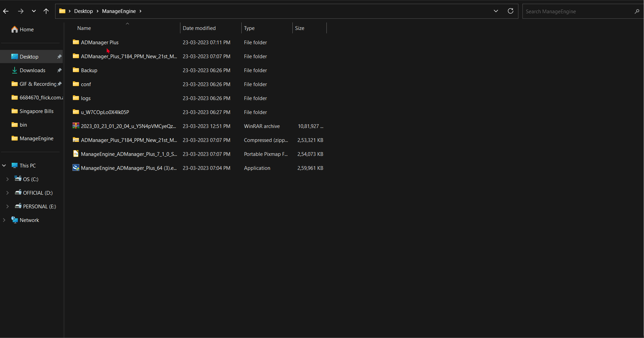The image size is (644, 338).
Task: Click the OFFICIAL (D:) drive icon
Action: [x=18, y=193]
